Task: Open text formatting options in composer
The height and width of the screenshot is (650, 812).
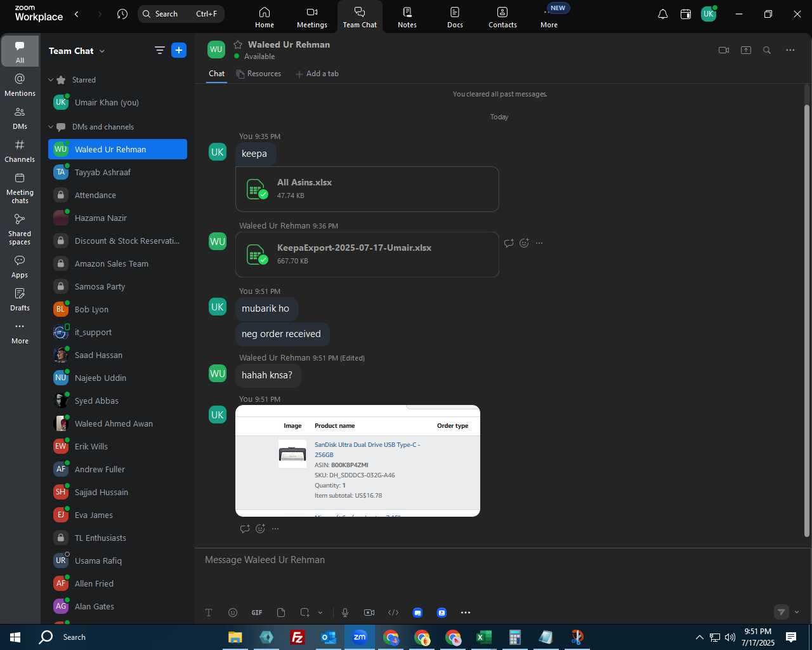Action: [209, 613]
